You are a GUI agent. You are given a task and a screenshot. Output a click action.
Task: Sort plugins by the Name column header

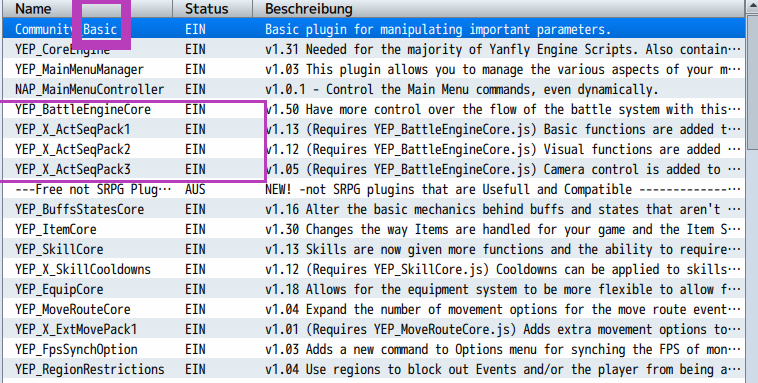(87, 9)
